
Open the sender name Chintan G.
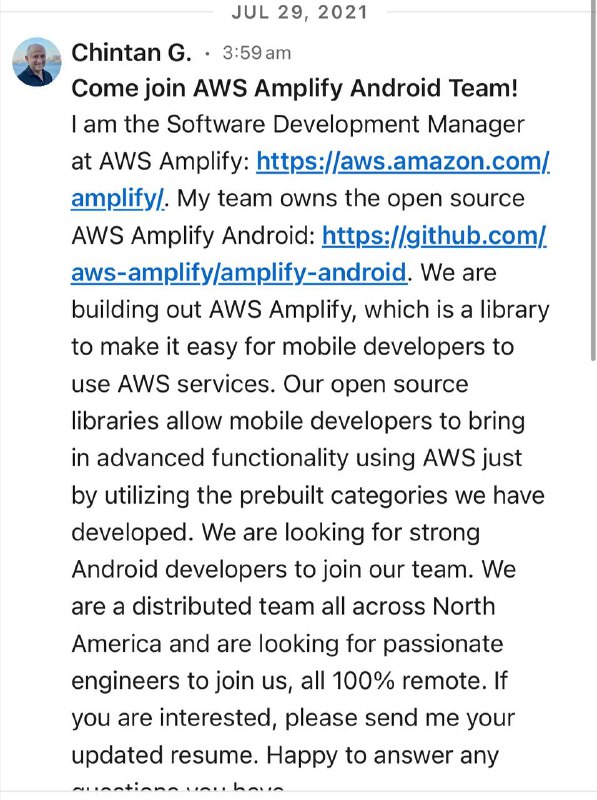pos(132,53)
